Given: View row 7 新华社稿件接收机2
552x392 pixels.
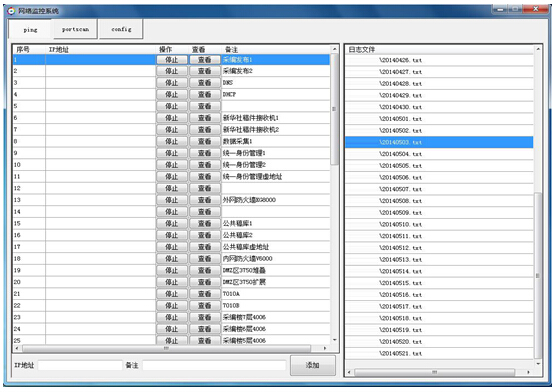Looking at the screenshot, I should (205, 130).
